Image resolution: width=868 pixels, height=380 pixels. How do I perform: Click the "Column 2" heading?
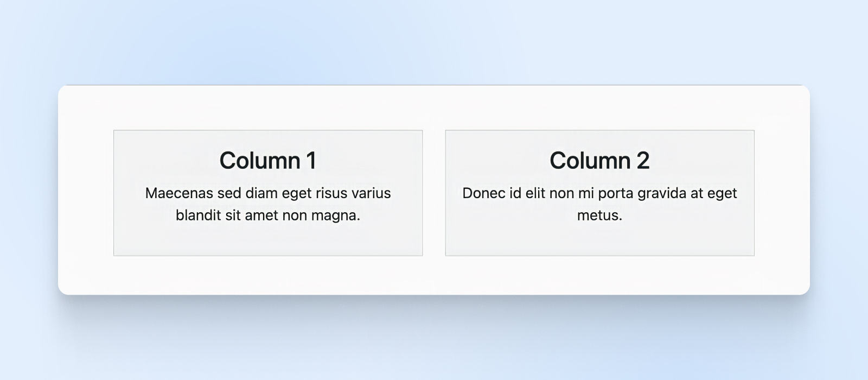pyautogui.click(x=599, y=161)
